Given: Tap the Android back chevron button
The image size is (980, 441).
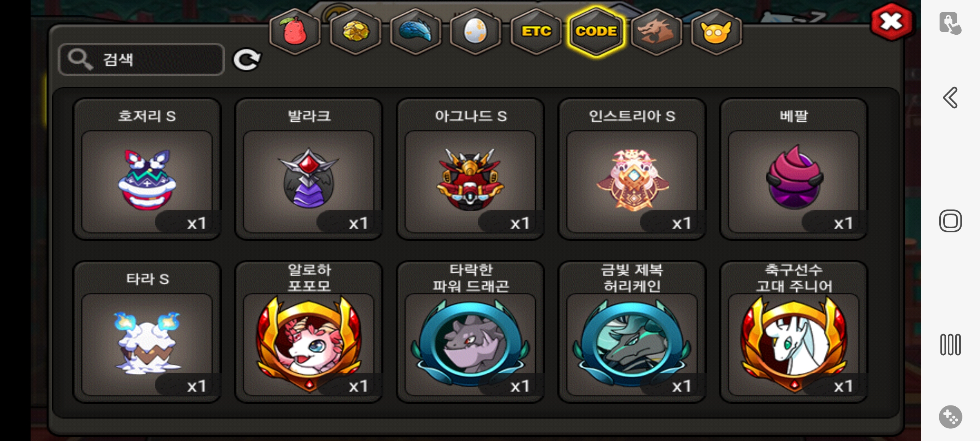Looking at the screenshot, I should click(950, 98).
